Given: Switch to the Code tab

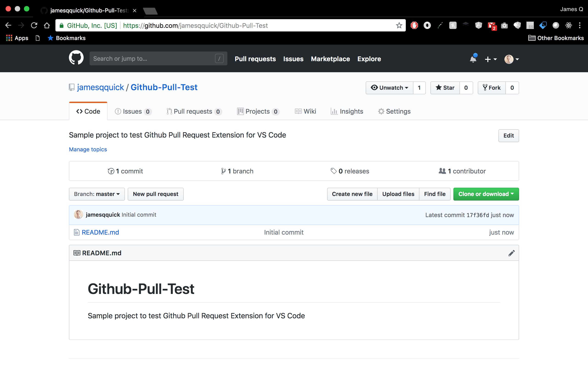Looking at the screenshot, I should point(88,111).
